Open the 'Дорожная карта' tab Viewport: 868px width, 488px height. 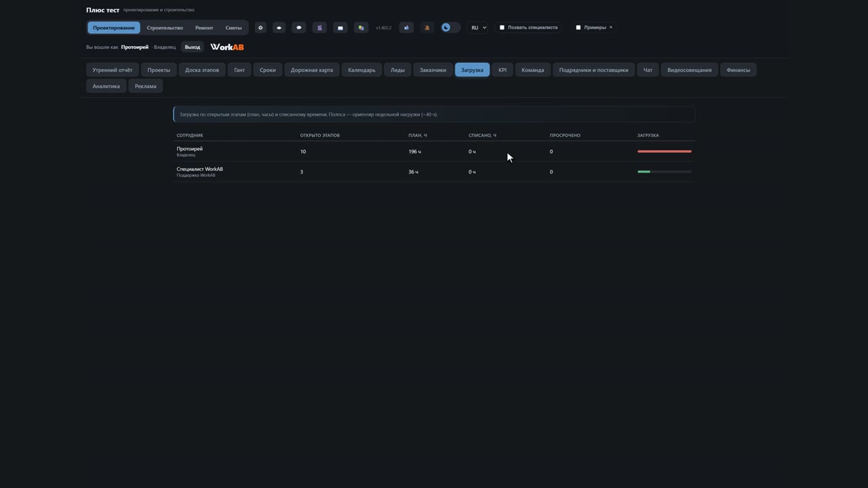tap(312, 70)
